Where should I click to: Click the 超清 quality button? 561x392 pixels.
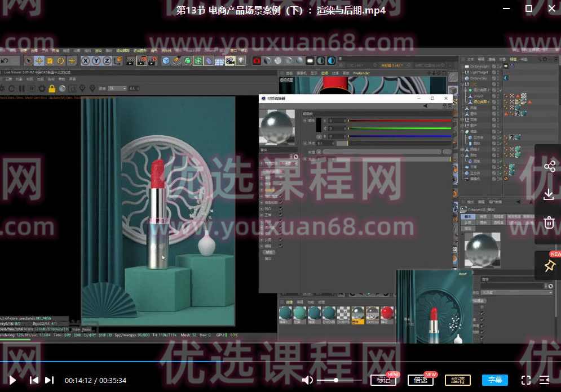457,380
